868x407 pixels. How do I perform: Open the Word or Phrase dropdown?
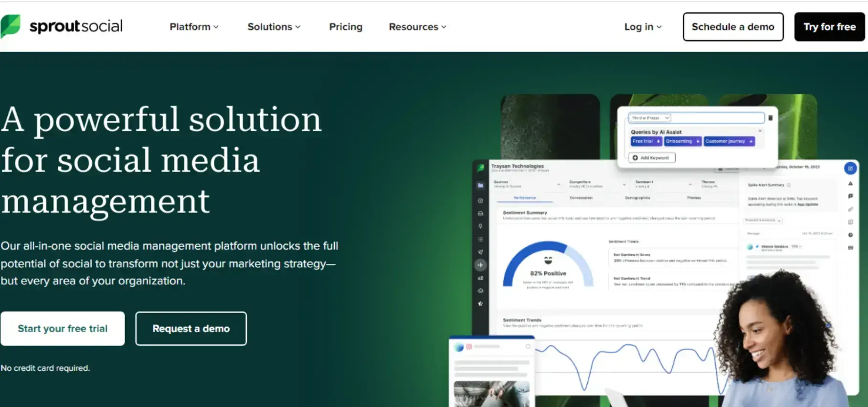point(650,118)
